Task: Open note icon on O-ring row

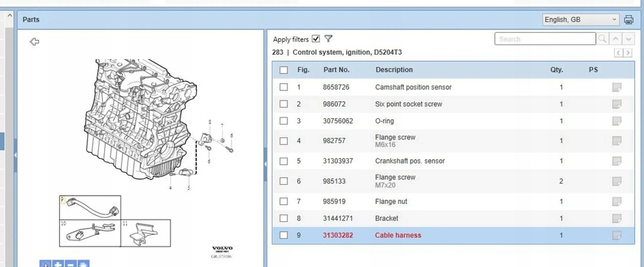Action: point(616,121)
